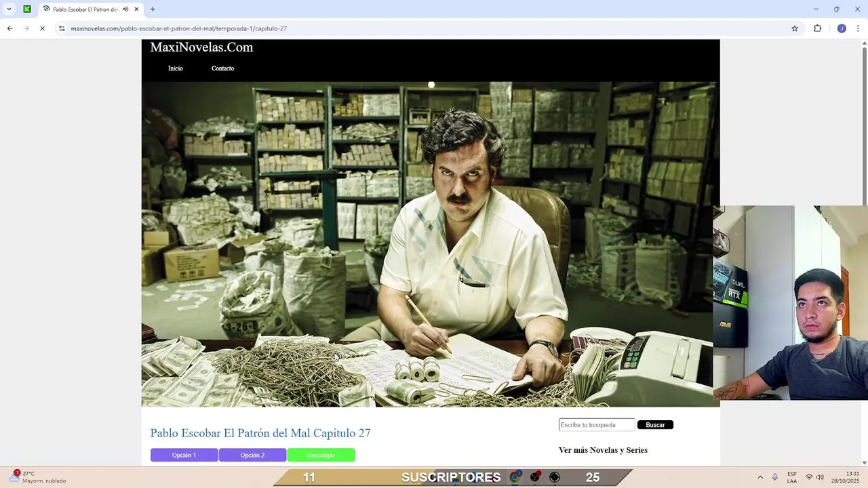868x488 pixels.
Task: Click the Ver más Novelas y Series heading
Action: tap(603, 450)
